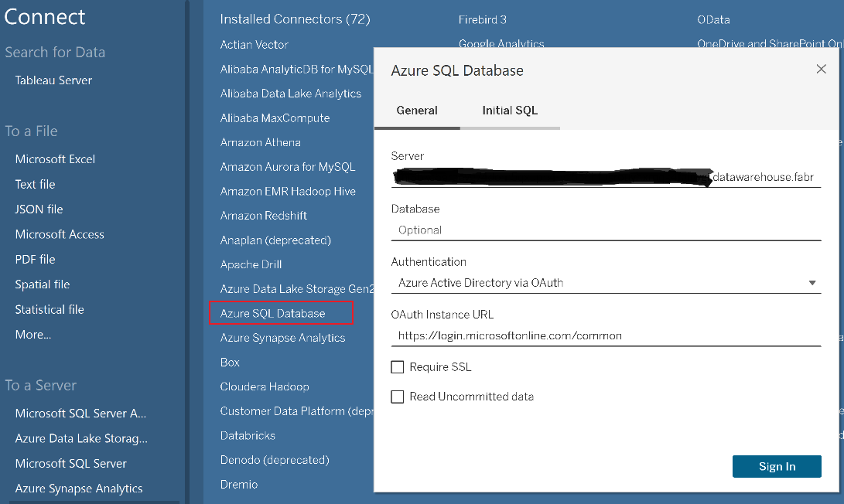Image resolution: width=844 pixels, height=504 pixels.
Task: Close the Azure SQL Database dialog
Action: [821, 69]
